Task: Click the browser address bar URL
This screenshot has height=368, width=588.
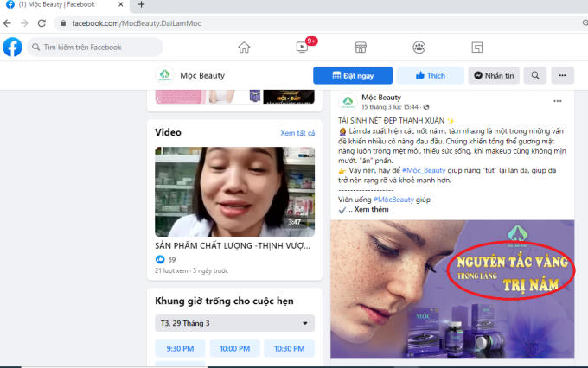Action: click(137, 23)
